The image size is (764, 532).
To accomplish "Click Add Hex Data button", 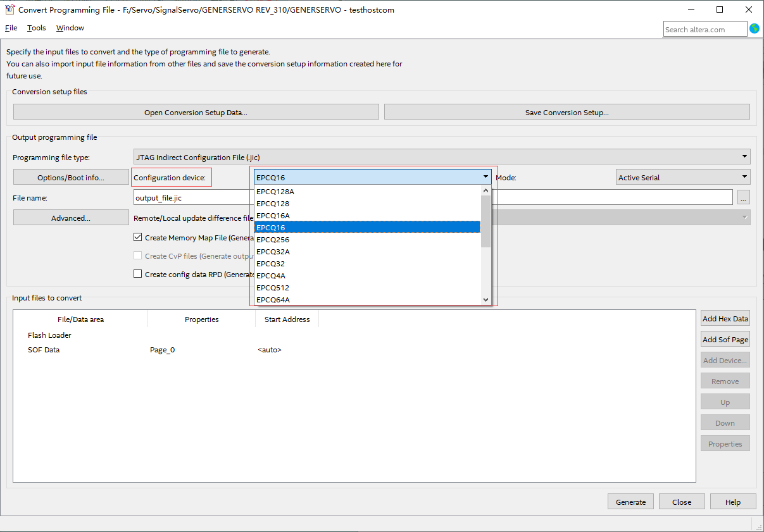I will 725,318.
